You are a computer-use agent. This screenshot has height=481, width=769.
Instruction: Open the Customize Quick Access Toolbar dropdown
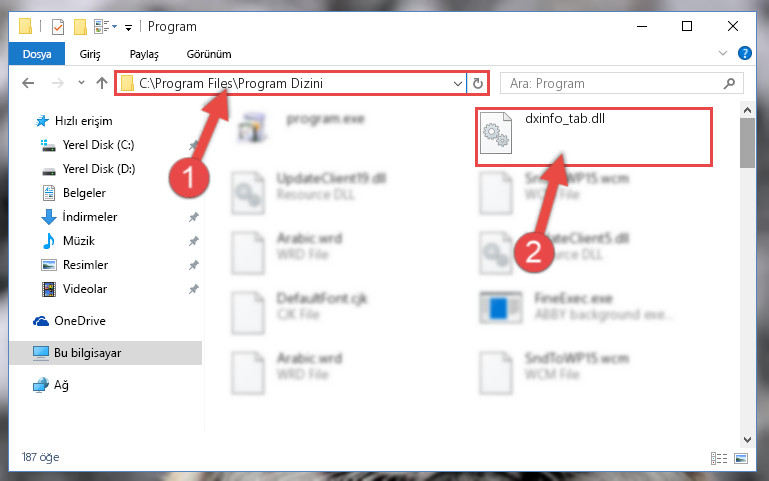coord(128,28)
